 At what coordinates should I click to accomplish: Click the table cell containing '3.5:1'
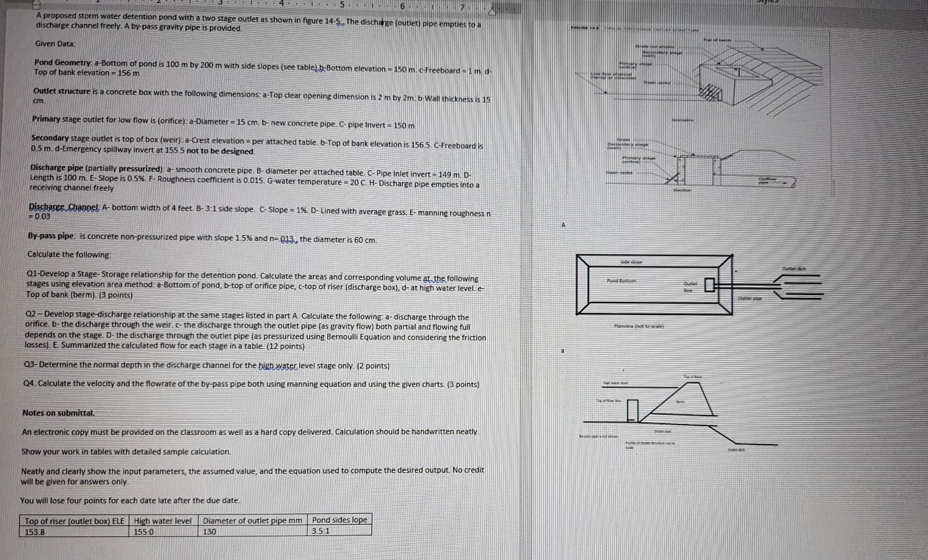coord(340,531)
